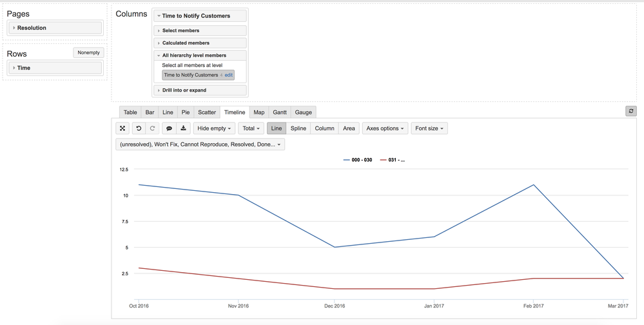This screenshot has height=325, width=644.
Task: Switch to the Timeline tab
Action: [x=235, y=112]
